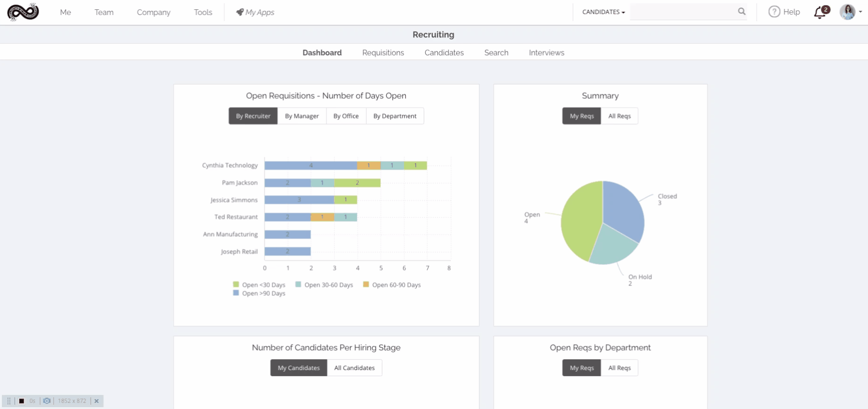Screen dimensions: 868x409
Task: Switch to the Requisitions tab
Action: (383, 53)
